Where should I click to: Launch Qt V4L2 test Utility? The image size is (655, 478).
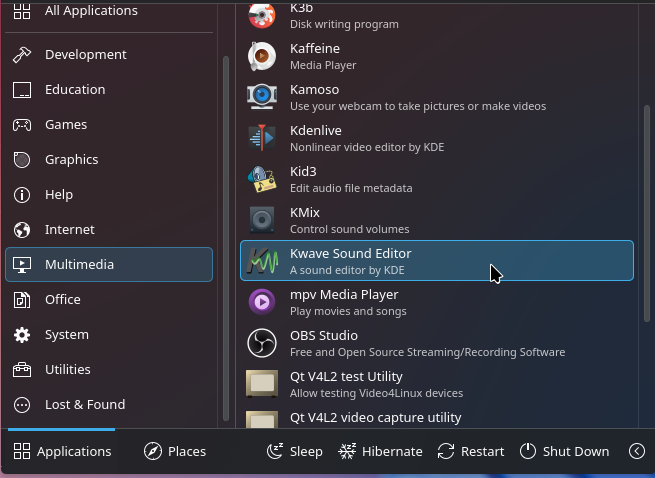pyautogui.click(x=346, y=383)
